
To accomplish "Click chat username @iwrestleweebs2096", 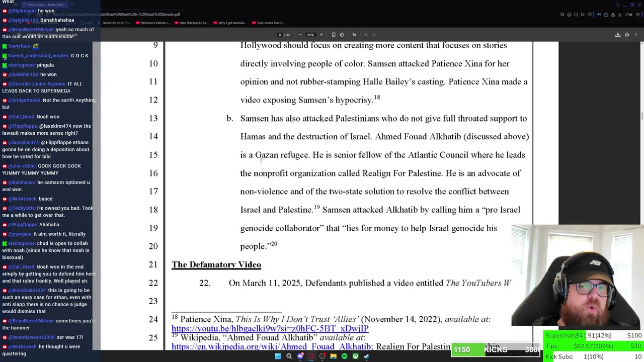I will point(31,337).
